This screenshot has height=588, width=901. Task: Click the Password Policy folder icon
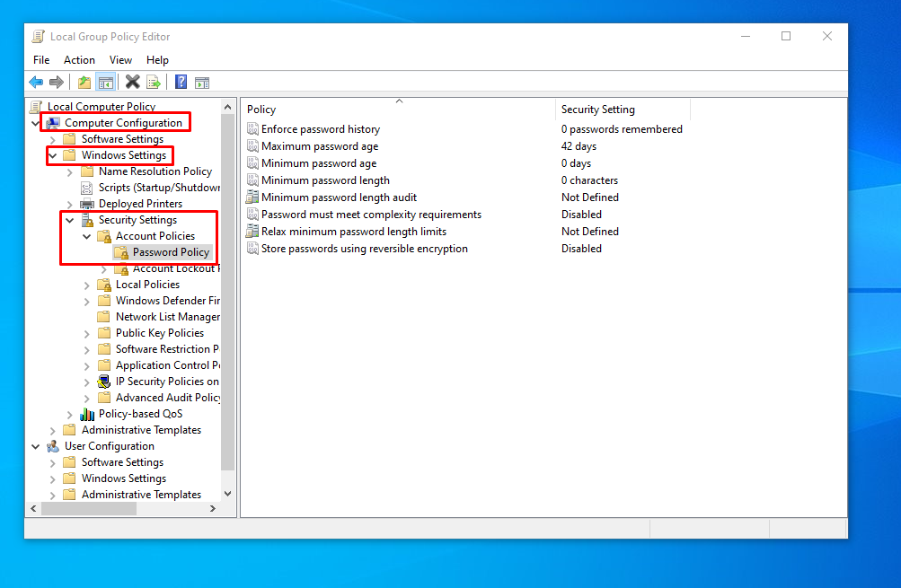(121, 252)
